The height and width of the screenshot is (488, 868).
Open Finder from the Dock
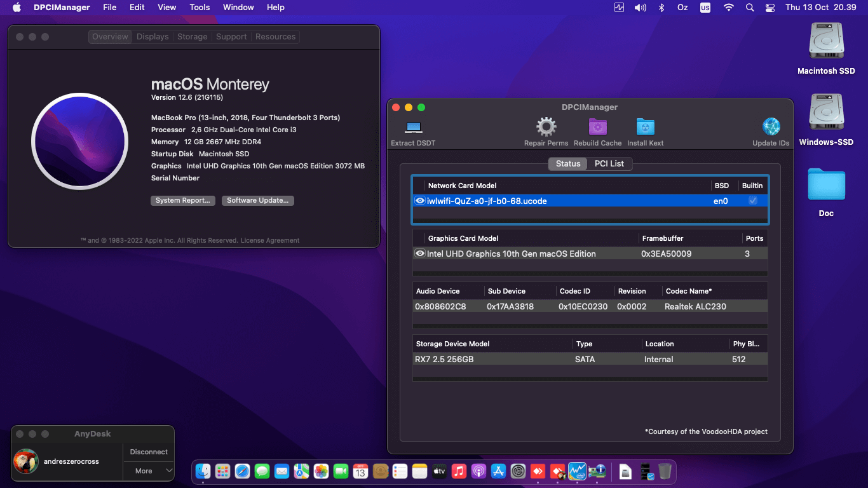point(203,471)
